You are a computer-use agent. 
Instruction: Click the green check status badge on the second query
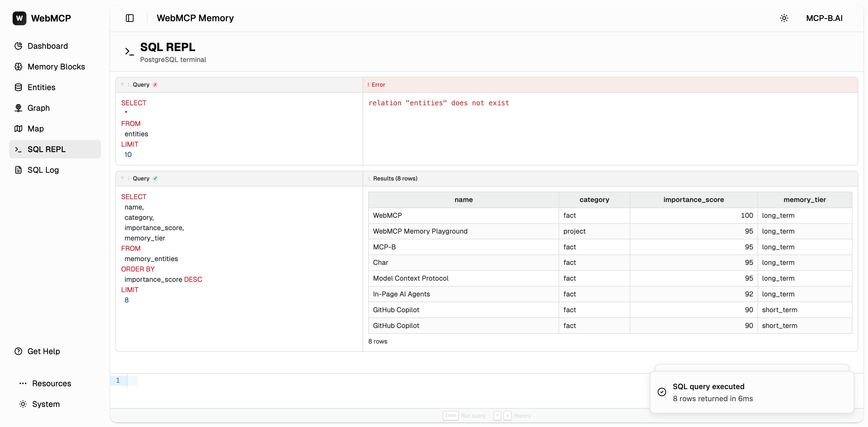(155, 178)
